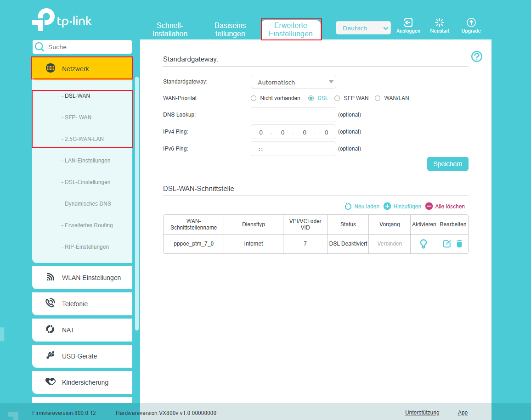Expand the WLAN Einstellungen sidebar section

82,278
